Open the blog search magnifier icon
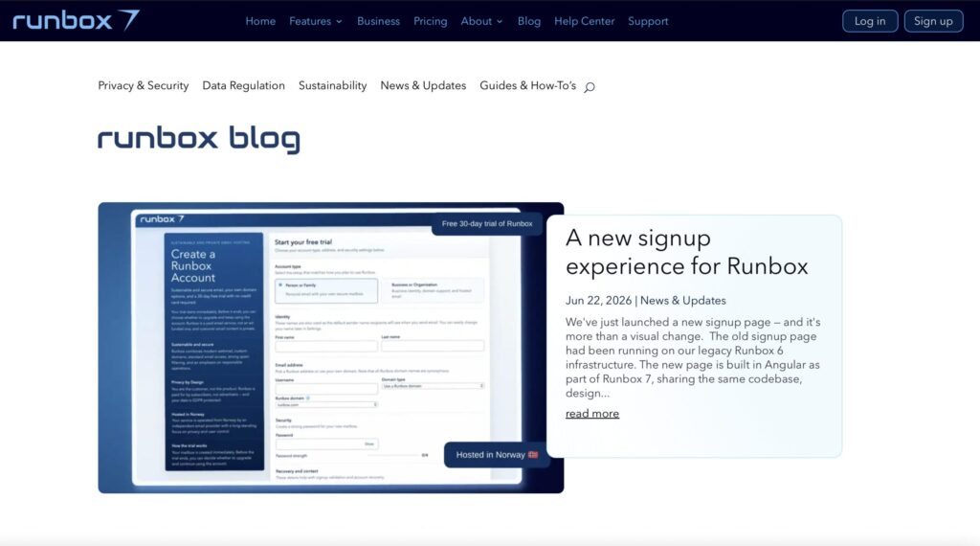Viewport: 980px width, 546px height. tap(590, 87)
